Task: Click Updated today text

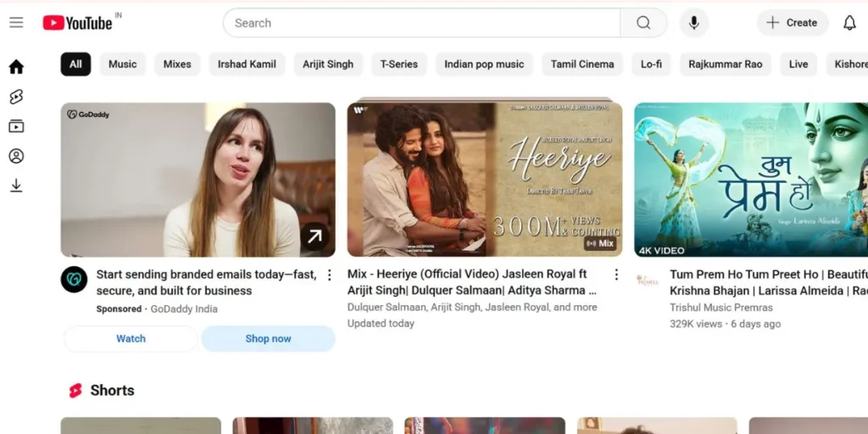Action: tap(381, 323)
